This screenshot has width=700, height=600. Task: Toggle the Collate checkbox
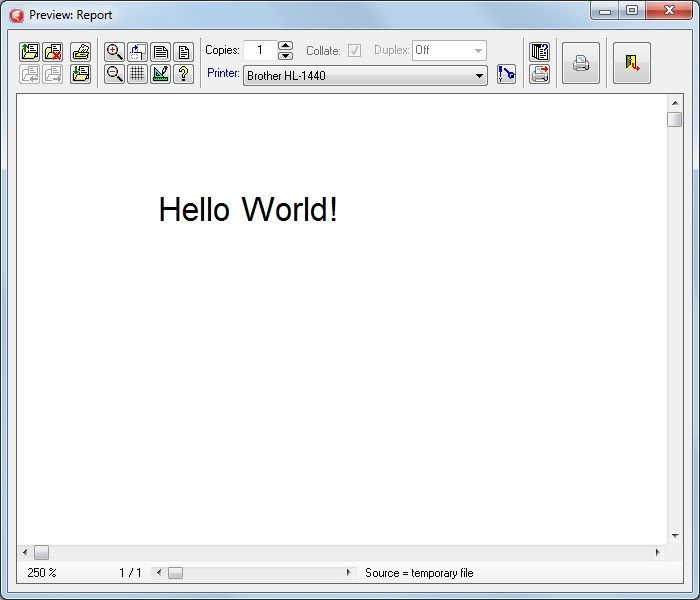(354, 50)
